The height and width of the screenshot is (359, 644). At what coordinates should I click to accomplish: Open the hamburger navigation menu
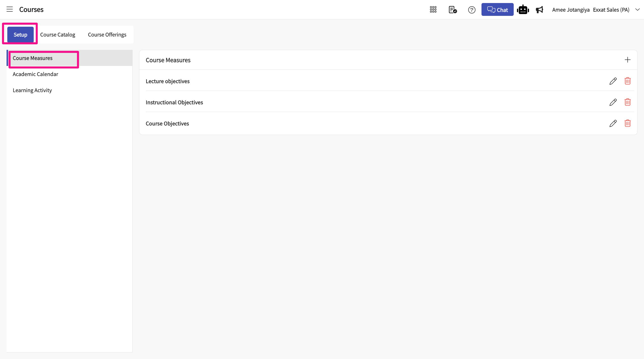[x=10, y=10]
